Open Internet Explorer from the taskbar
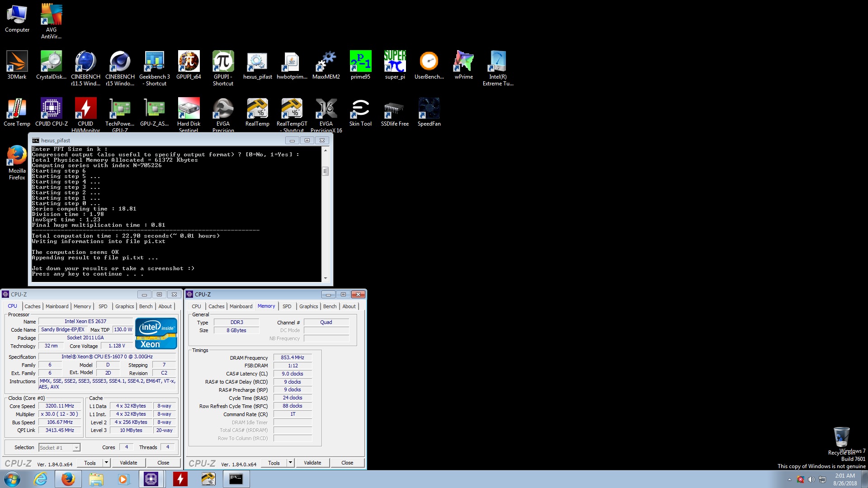Viewport: 868px width, 488px height. coord(41,479)
